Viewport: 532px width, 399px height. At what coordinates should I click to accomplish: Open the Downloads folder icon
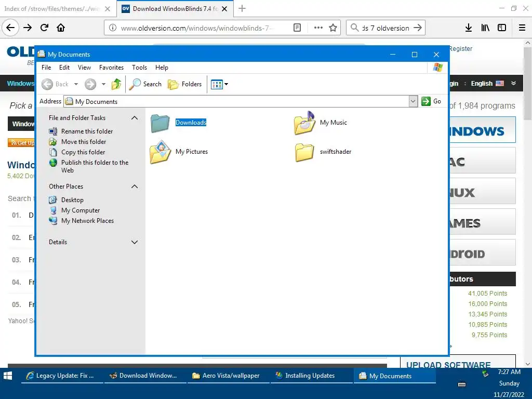click(x=160, y=123)
